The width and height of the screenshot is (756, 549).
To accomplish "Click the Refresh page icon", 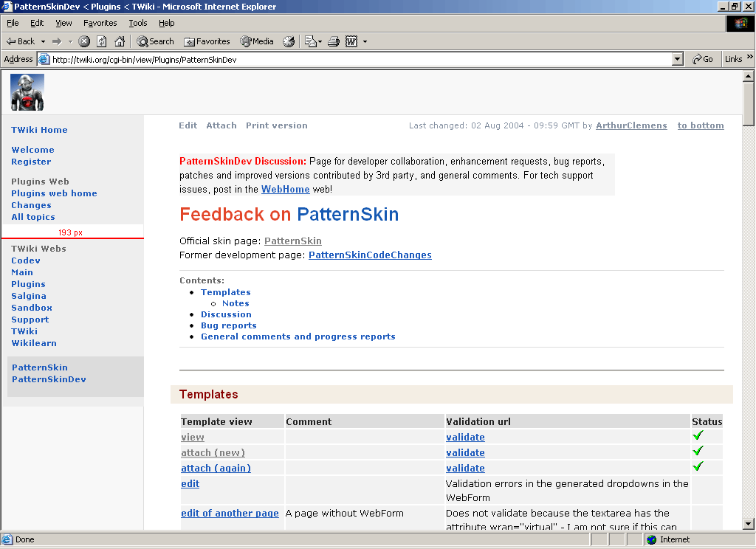I will 102,41.
